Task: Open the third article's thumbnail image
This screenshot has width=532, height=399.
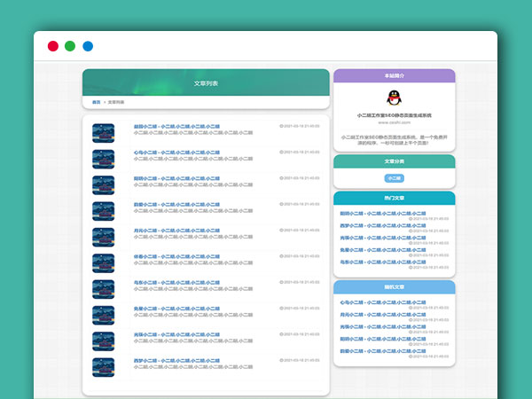Action: [x=103, y=184]
